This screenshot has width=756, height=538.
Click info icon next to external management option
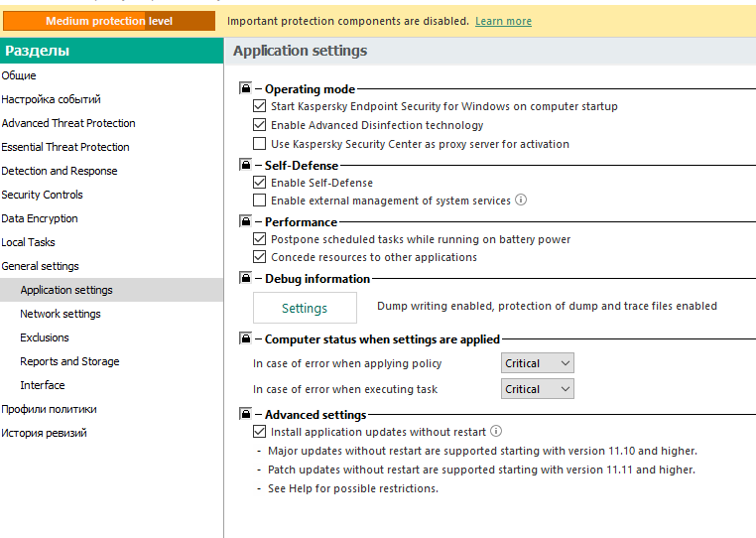(x=521, y=201)
